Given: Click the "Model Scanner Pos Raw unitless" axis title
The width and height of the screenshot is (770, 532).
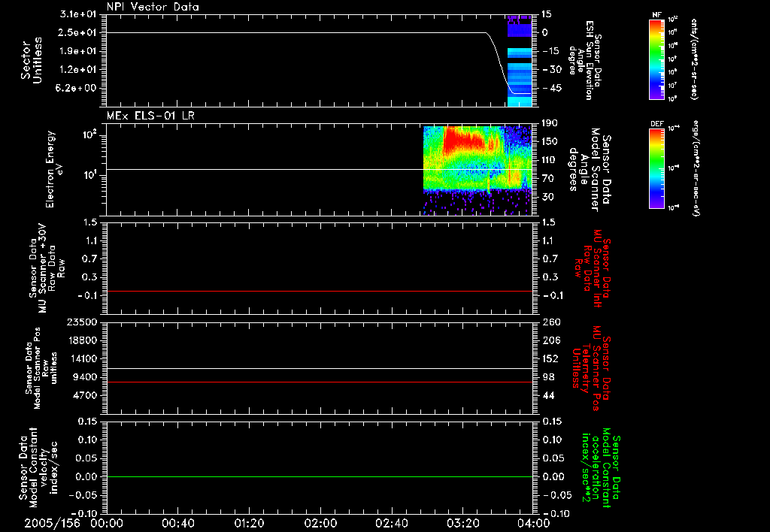Looking at the screenshot, I should point(41,368).
